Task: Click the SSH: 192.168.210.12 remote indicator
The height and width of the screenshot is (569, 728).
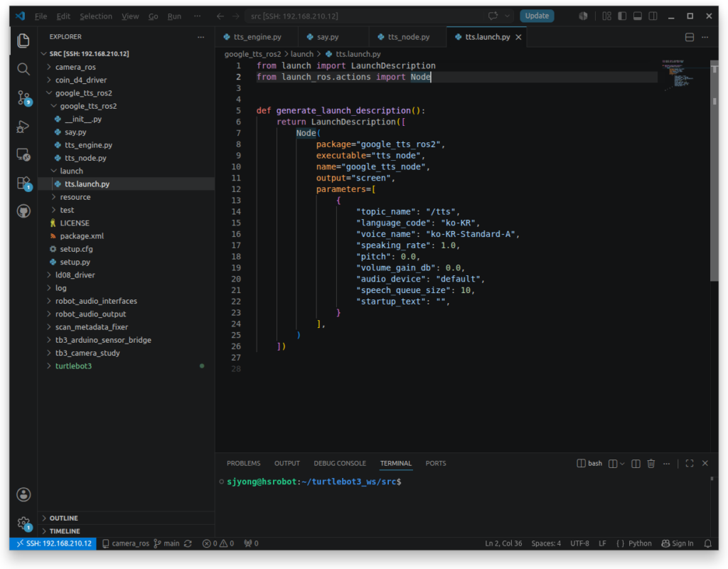Action: [53, 543]
